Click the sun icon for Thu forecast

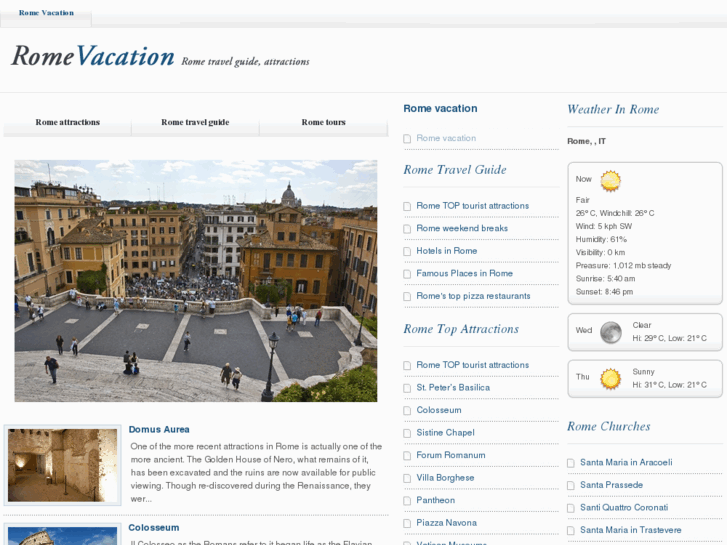pos(610,378)
